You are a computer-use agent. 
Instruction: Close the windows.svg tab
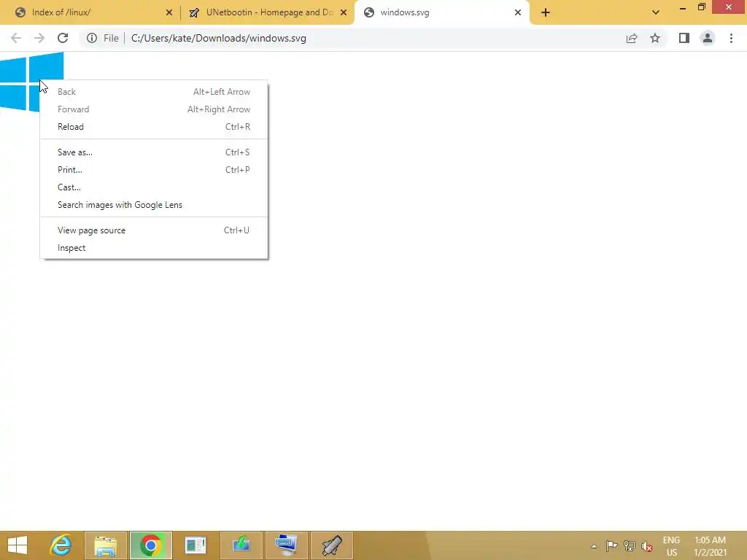tap(518, 12)
